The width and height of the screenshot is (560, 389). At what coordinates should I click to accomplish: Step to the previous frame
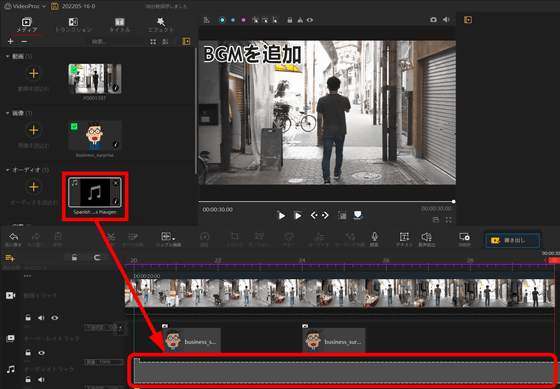click(314, 215)
